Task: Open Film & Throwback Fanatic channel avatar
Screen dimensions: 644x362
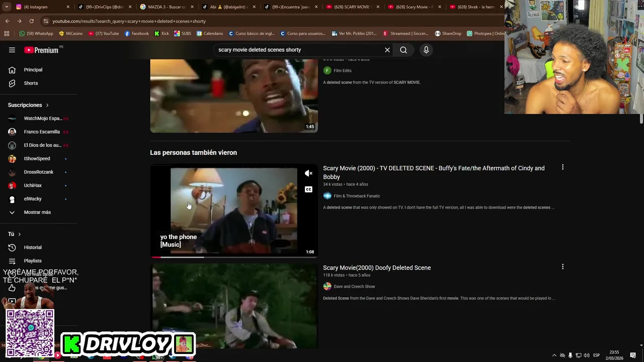Action: (x=327, y=196)
